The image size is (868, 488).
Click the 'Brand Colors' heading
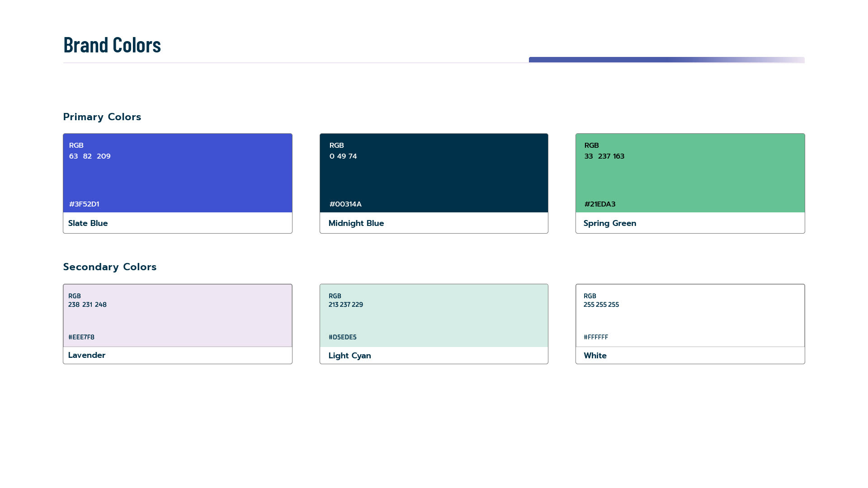pos(112,45)
